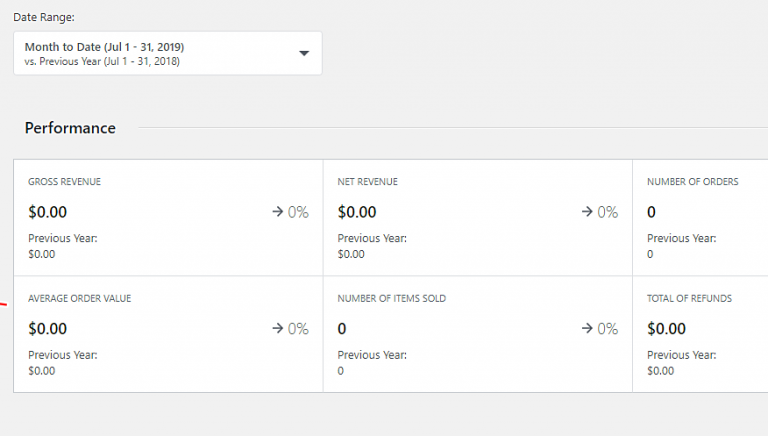Open the Net Revenue report card title
The height and width of the screenshot is (436, 768).
(x=367, y=182)
